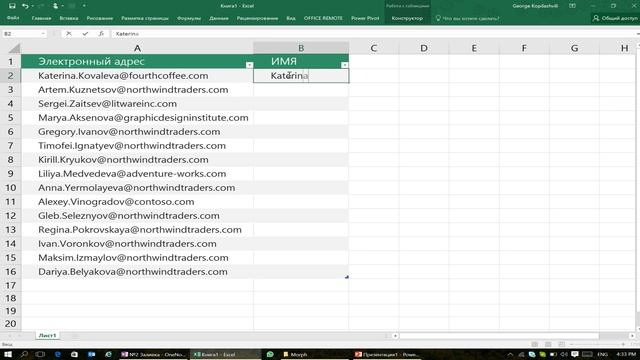Open the Customize Quick Access Toolbar arrow
This screenshot has height=360, width=640.
pyautogui.click(x=84, y=6)
